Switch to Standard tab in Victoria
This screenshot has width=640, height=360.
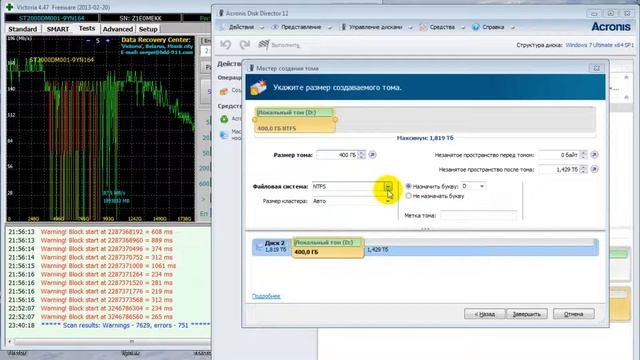[23, 29]
